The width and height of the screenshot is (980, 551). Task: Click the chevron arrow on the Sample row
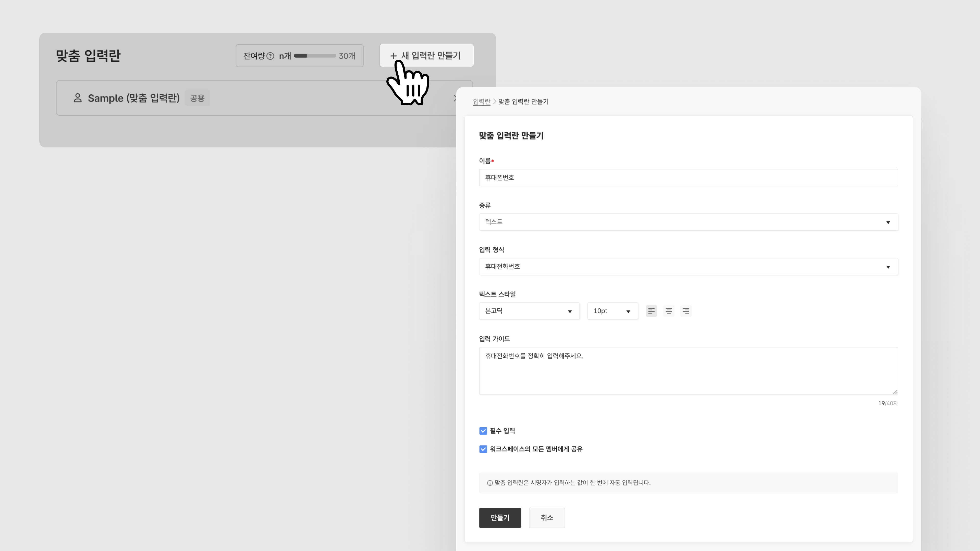click(x=455, y=98)
